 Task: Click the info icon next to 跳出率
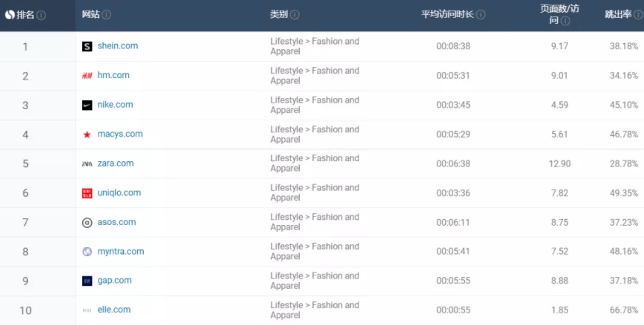click(638, 15)
